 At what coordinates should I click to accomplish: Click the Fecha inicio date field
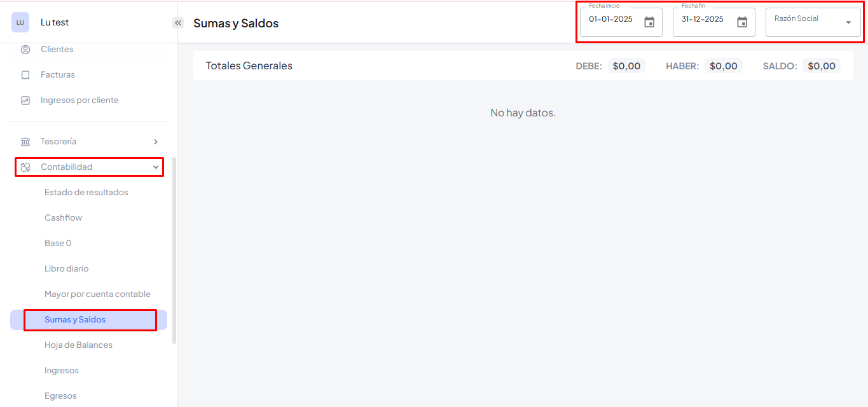(611, 20)
